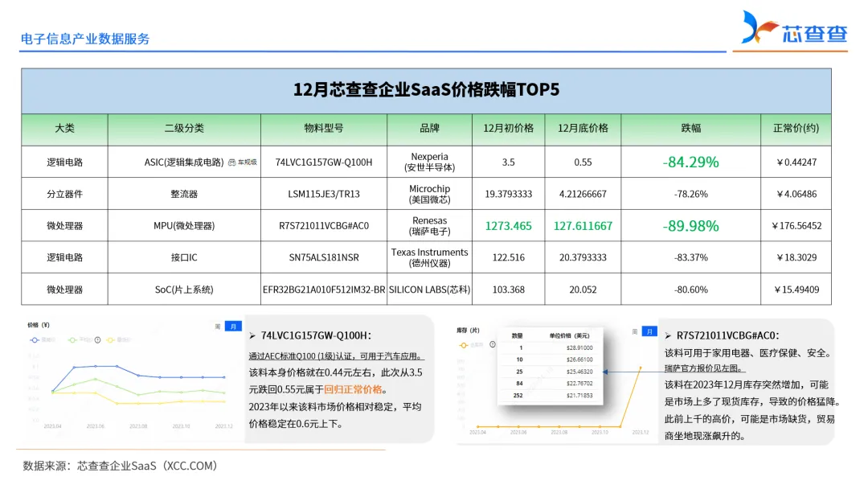This screenshot has height=489, width=868.
Task: Click the green -84.29% drop value
Action: [691, 162]
